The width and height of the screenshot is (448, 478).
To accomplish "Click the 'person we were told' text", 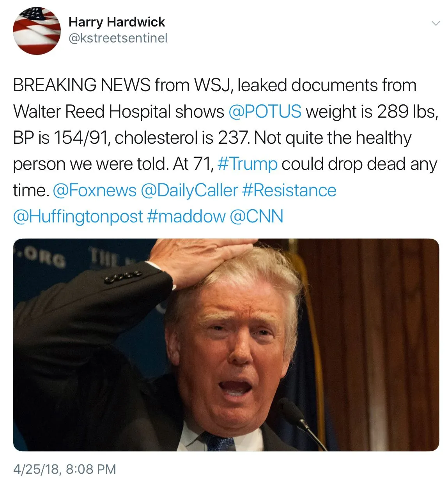I will [90, 164].
